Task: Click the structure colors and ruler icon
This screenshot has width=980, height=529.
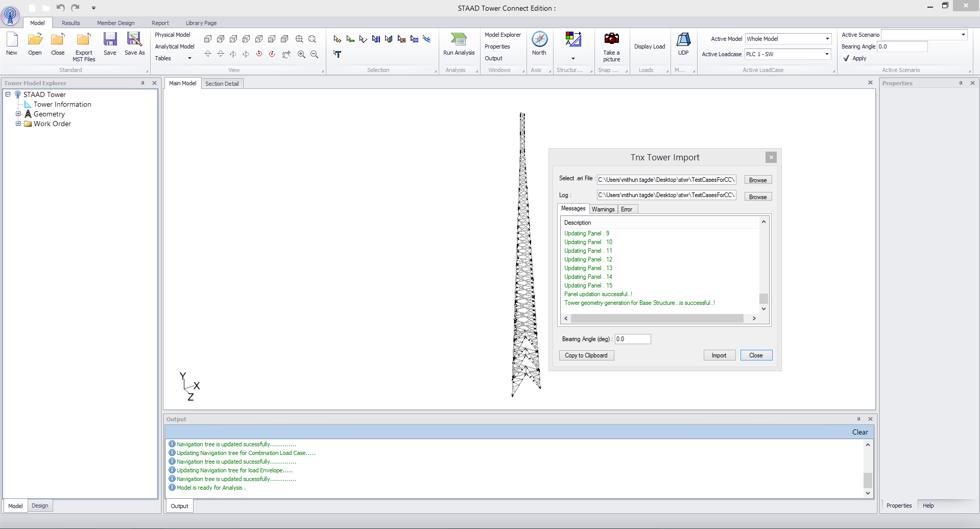Action: 573,39
